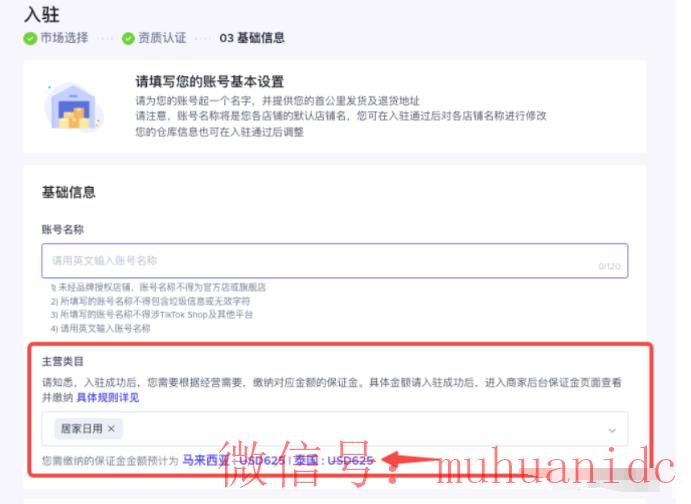Go to the 市场选择 step label

point(64,38)
